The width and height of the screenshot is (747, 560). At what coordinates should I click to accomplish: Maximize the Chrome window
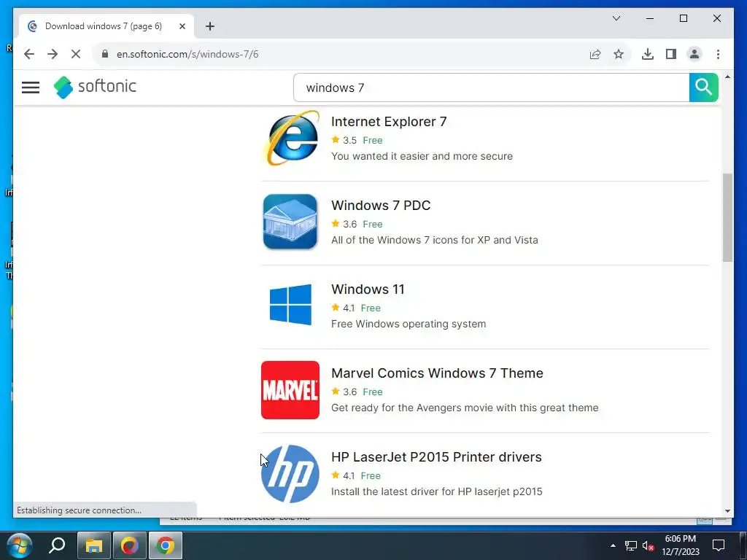pos(683,18)
